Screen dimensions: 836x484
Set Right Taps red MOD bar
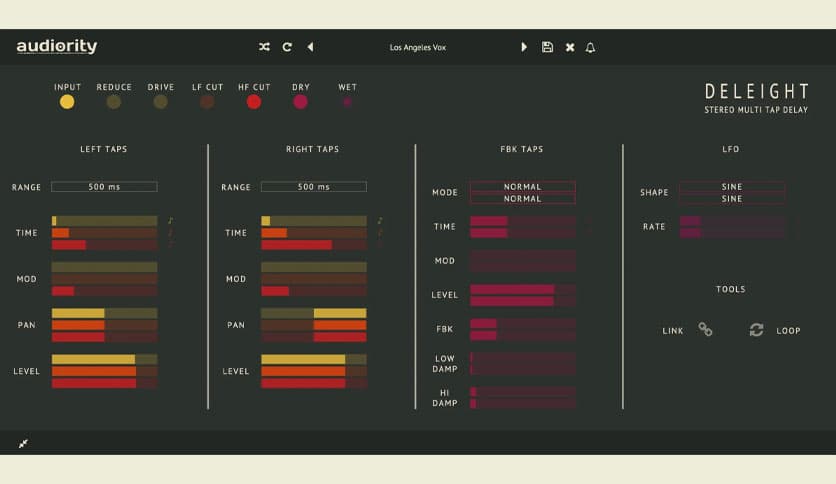314,291
